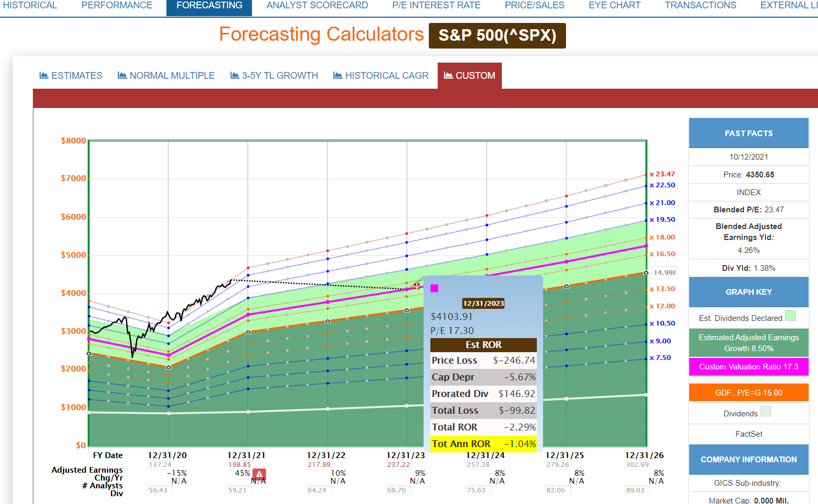Open the TRANSACTIONS navigation tab

point(701,5)
